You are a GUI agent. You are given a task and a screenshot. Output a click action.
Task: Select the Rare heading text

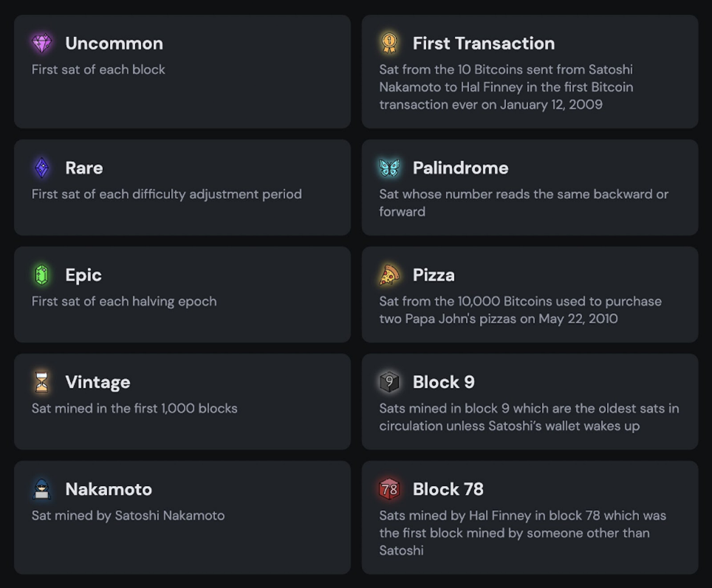tap(84, 168)
